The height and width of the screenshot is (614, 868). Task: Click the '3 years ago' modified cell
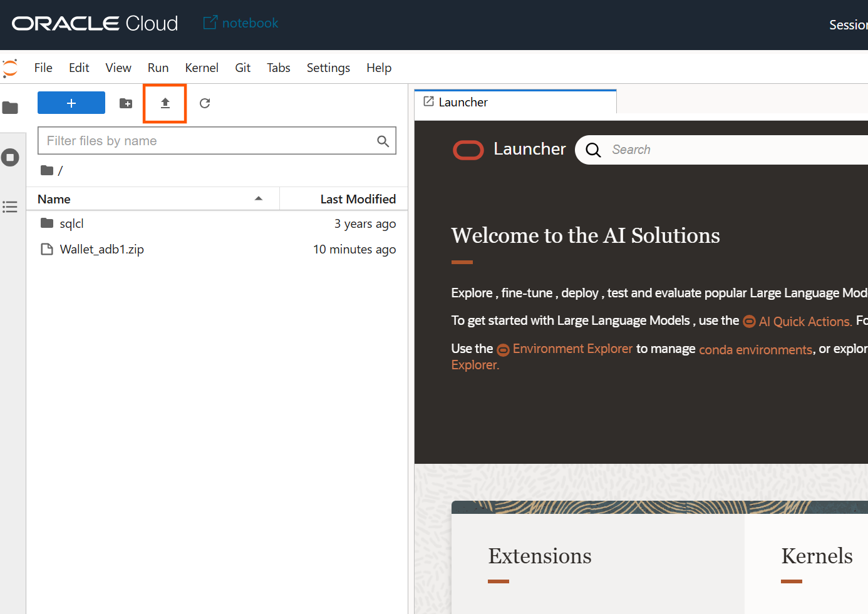tap(364, 223)
